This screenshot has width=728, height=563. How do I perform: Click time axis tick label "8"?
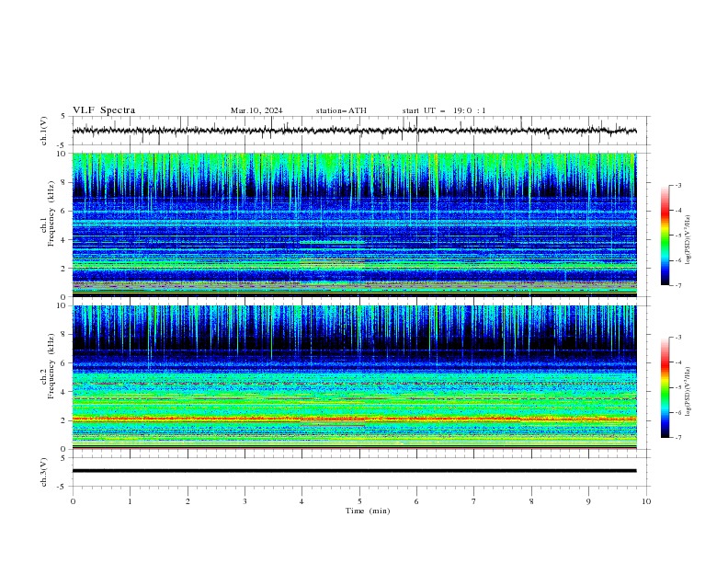[531, 501]
